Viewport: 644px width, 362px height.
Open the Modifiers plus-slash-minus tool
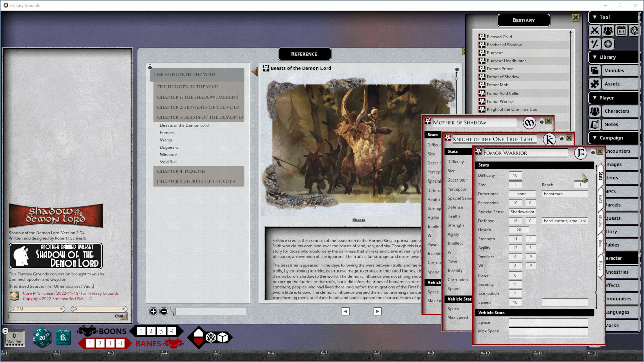[x=595, y=44]
